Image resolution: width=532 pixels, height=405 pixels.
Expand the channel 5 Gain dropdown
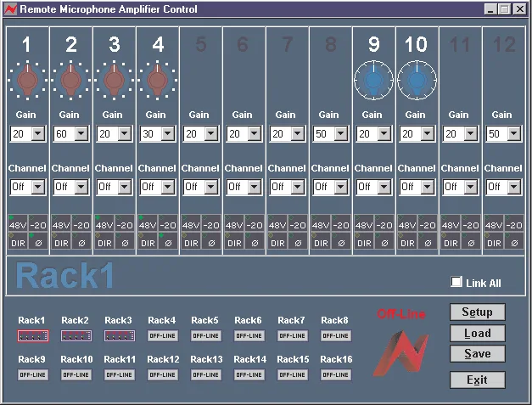click(201, 134)
